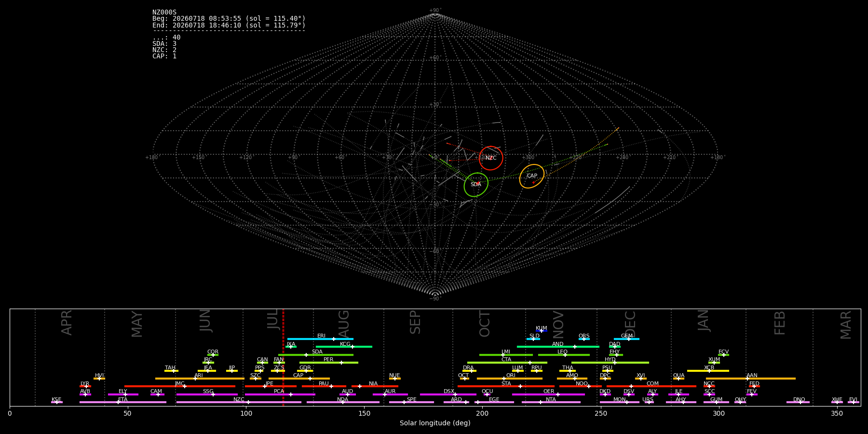
Task: Select the pink NZC timeline bar
Action: [239, 402]
